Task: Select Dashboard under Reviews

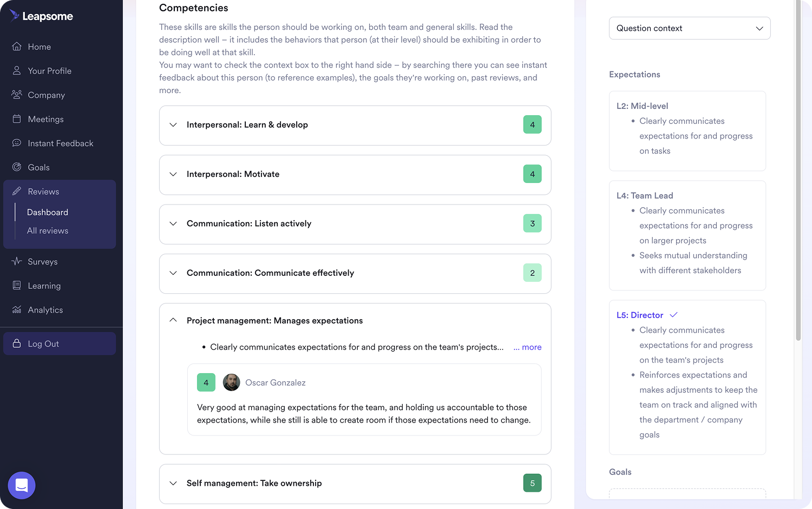Action: 47,212
